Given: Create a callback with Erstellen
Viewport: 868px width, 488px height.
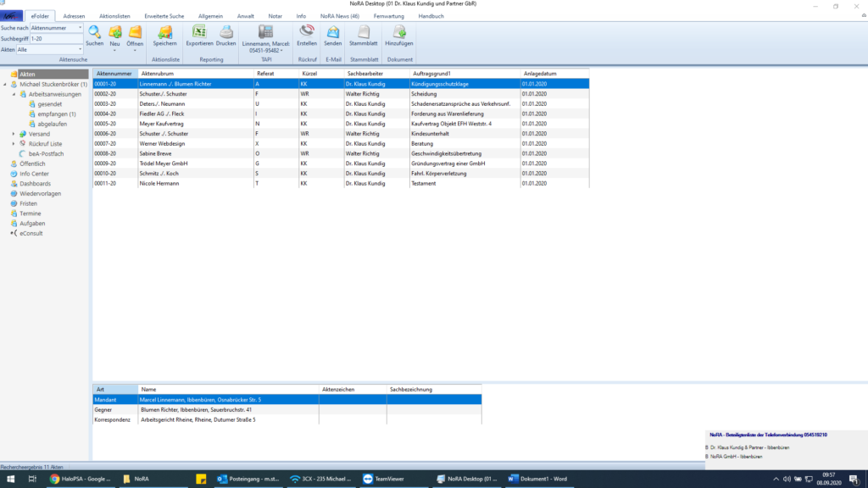Looking at the screenshot, I should pos(307,34).
